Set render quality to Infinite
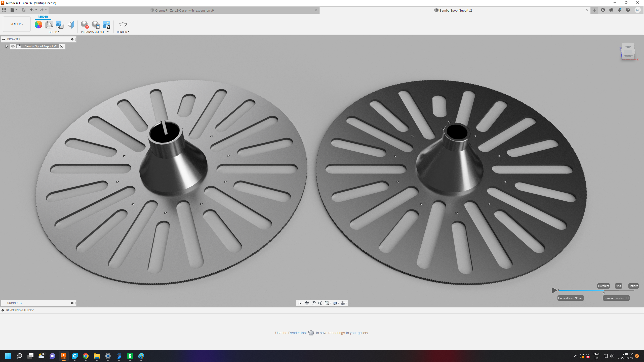 click(x=633, y=286)
